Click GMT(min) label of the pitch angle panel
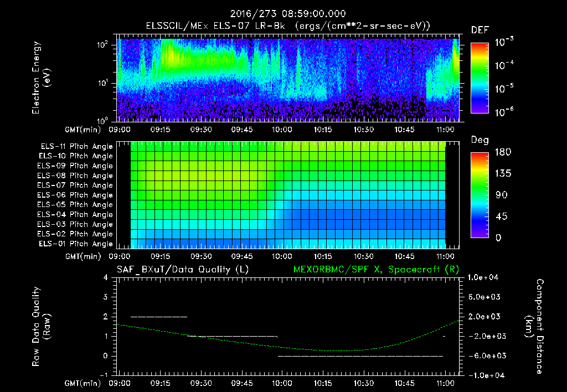This screenshot has height=392, width=567. 83,256
